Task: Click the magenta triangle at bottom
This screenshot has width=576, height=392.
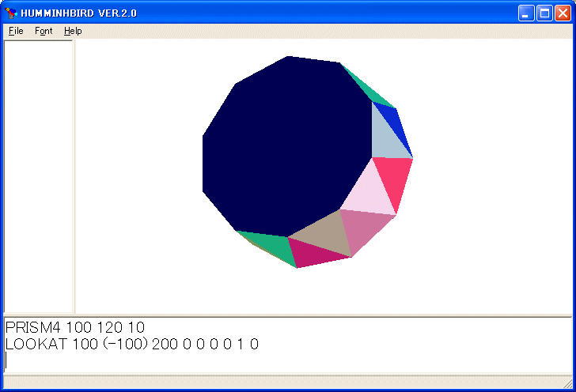Action: [x=313, y=253]
